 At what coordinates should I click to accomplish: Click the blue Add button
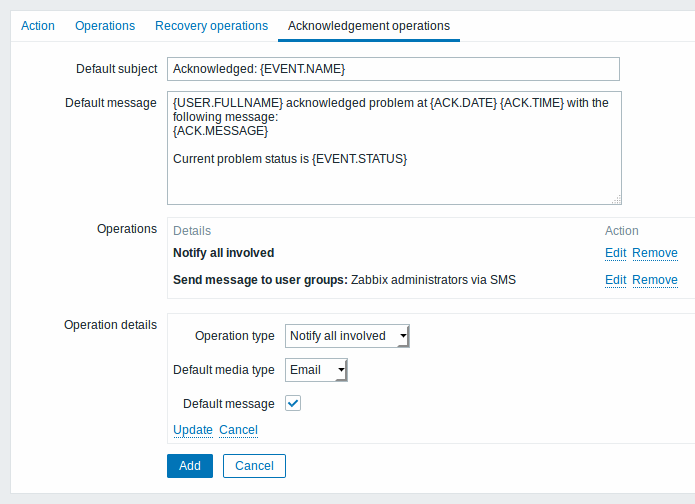(190, 466)
